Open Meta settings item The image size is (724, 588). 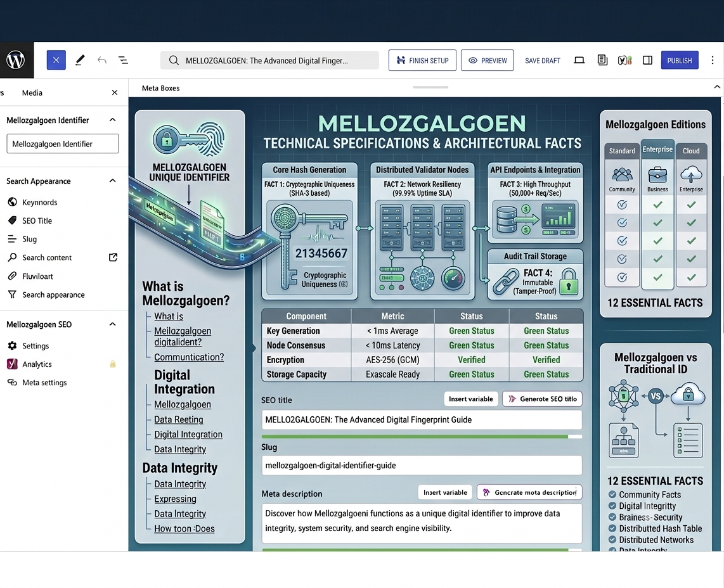click(x=44, y=383)
